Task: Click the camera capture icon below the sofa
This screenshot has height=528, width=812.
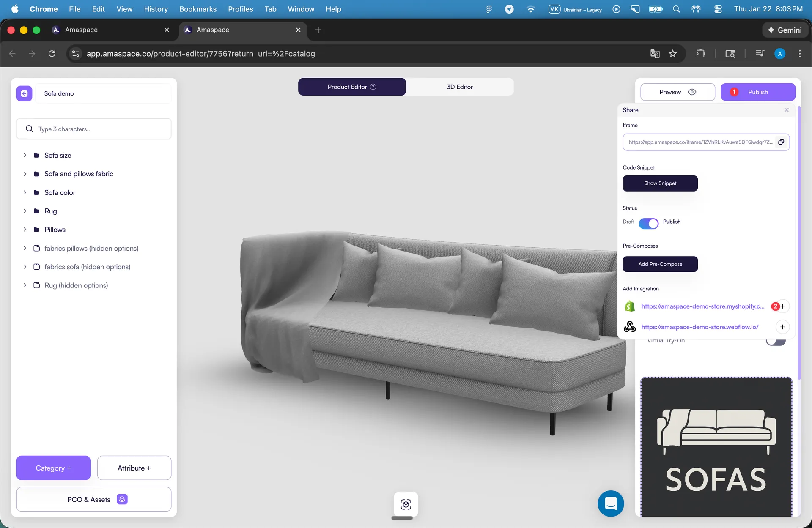Action: click(x=406, y=504)
